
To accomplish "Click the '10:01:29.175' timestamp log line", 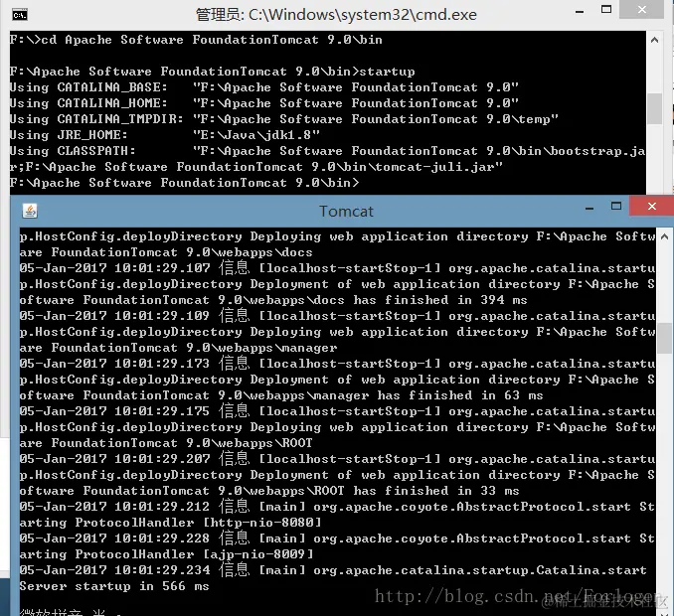I will tap(337, 411).
